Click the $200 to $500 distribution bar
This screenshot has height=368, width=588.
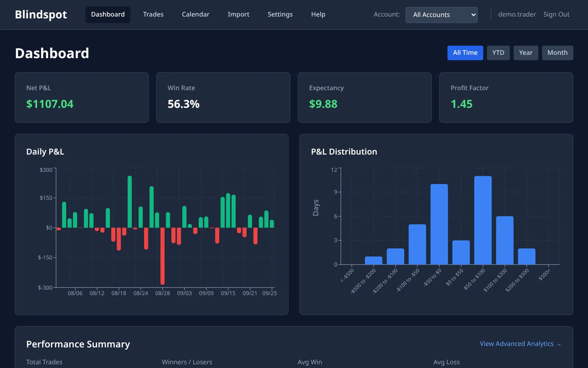click(527, 256)
